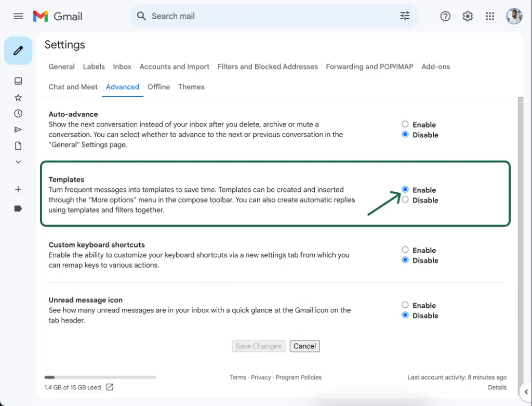Screen dimensions: 532x406
Task: Disable Templates option
Action: coord(405,200)
